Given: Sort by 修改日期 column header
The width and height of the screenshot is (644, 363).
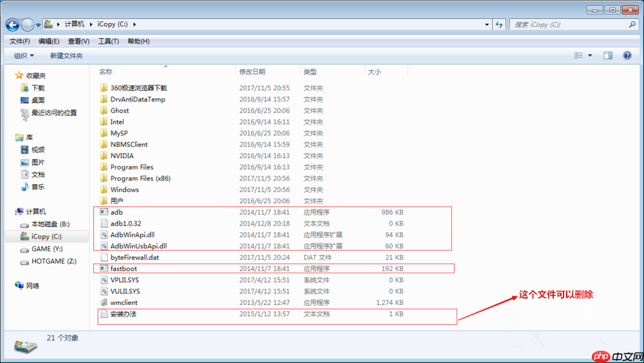Looking at the screenshot, I should pyautogui.click(x=252, y=72).
